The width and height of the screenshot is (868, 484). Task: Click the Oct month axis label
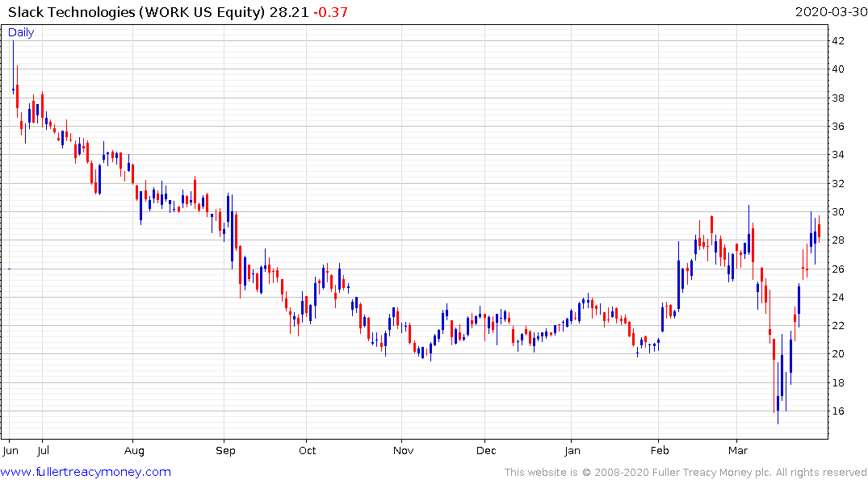[x=308, y=451]
